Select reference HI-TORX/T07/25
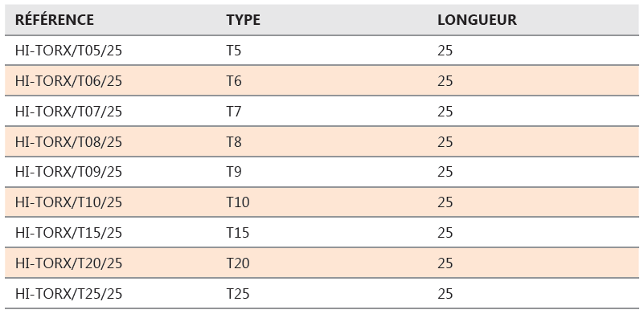Viewport: 644px width, 314px height. 68,112
